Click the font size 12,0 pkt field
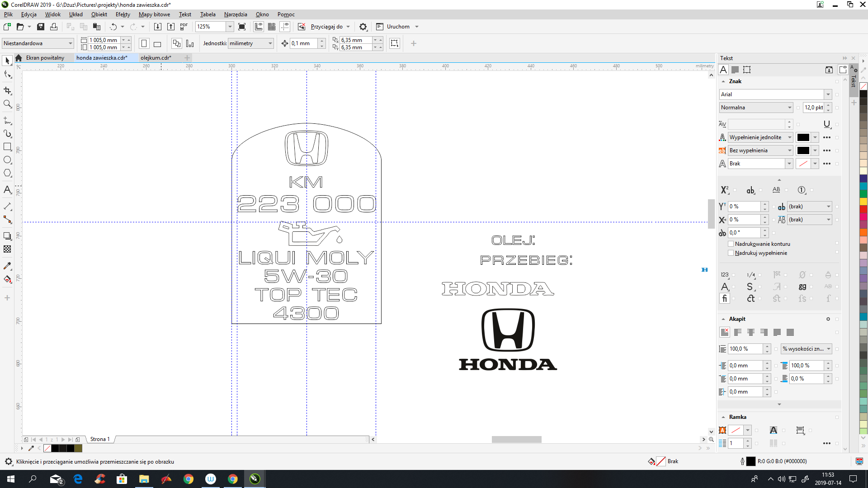The image size is (868, 488). click(x=814, y=108)
